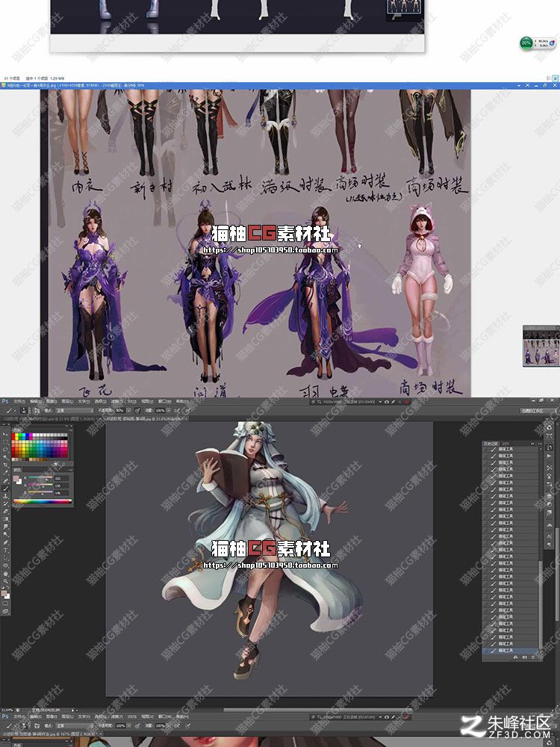The image size is (560, 747).
Task: Set history brush source on first history row
Action: (485, 449)
